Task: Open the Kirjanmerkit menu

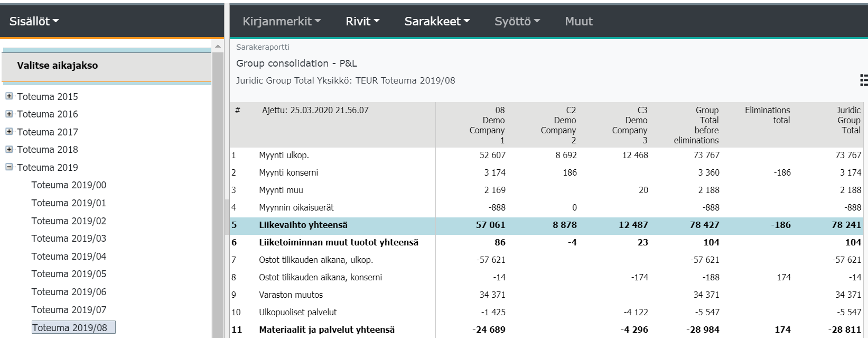Action: tap(282, 22)
